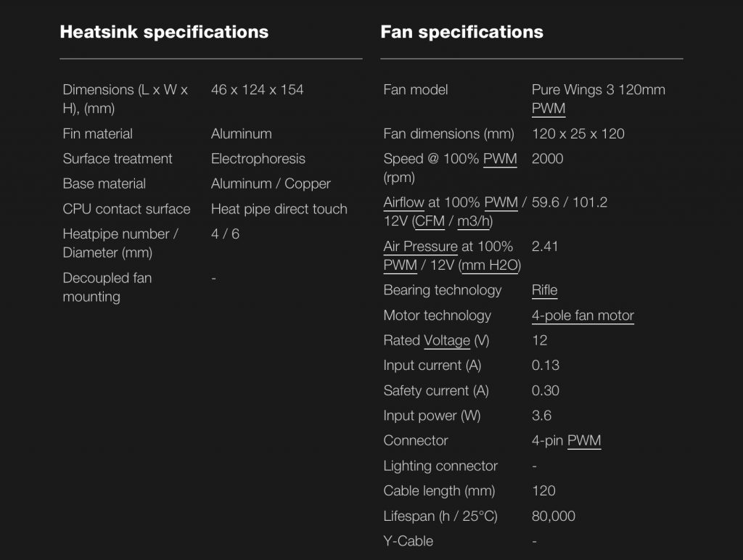
Task: Click the Pure Wings 3 120mm text
Action: tap(599, 89)
